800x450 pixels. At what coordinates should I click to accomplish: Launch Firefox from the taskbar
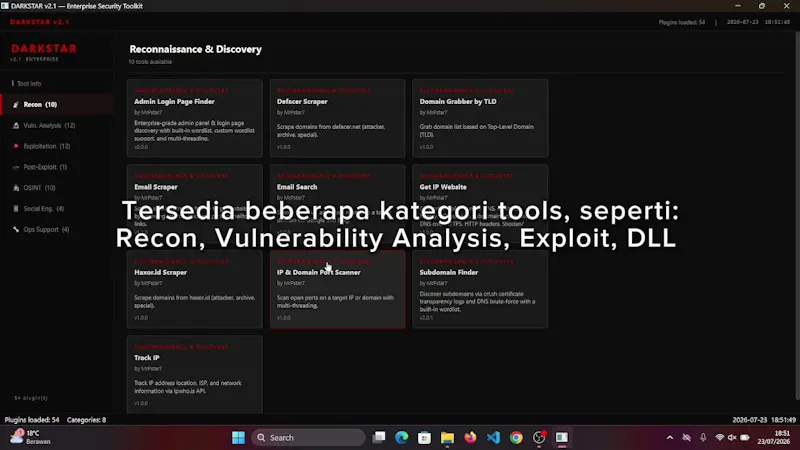click(470, 438)
